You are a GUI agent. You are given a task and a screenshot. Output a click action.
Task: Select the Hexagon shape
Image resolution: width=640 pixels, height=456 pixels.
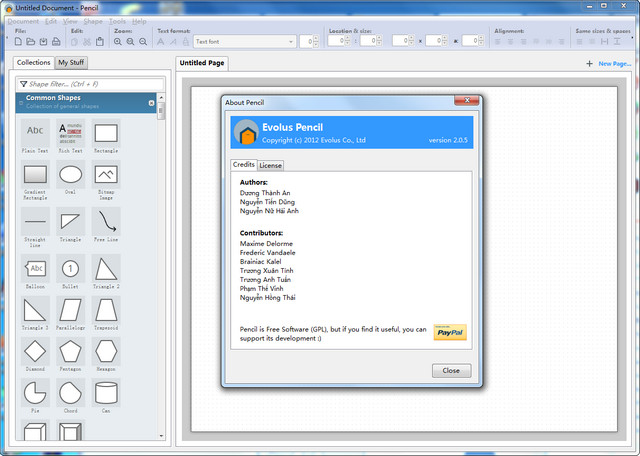click(106, 354)
